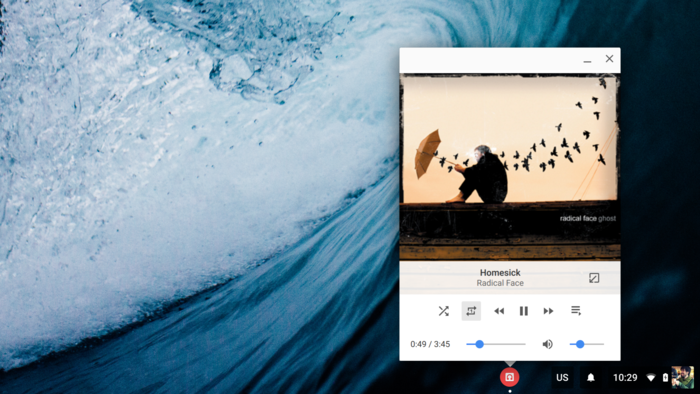Image resolution: width=700 pixels, height=394 pixels.
Task: Select the Homesick song title
Action: pos(500,273)
